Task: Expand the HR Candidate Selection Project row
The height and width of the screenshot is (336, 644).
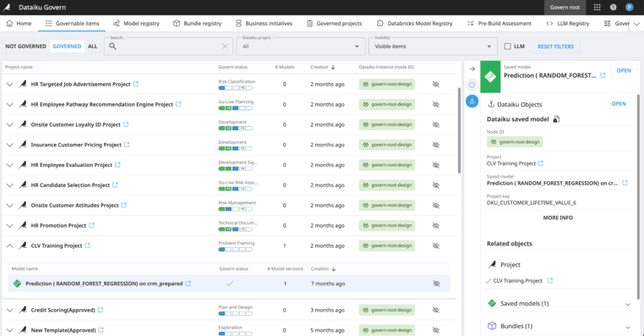Action: click(10, 185)
